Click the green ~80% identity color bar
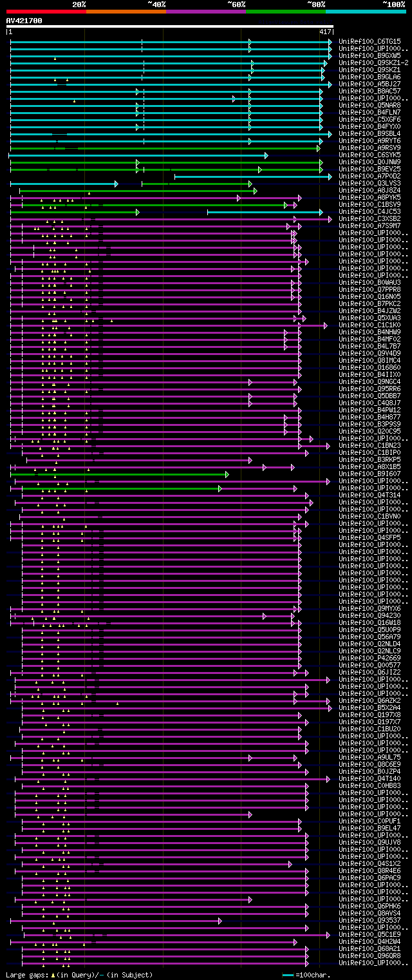This screenshot has height=980, width=412. click(x=286, y=12)
